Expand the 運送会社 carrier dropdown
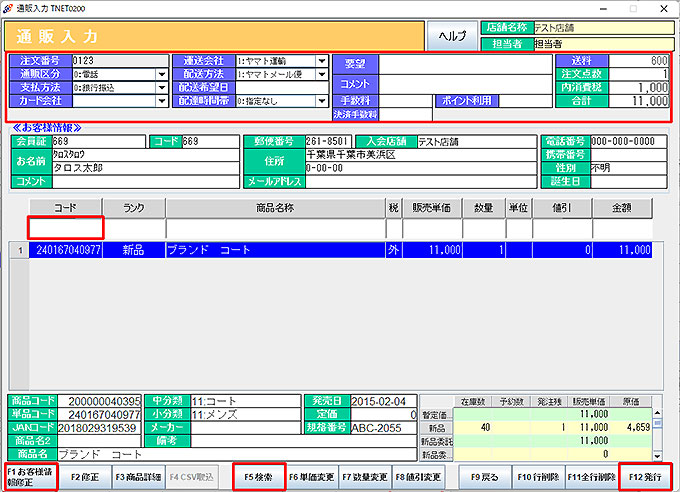Viewport: 680px width, 492px height. click(322, 61)
